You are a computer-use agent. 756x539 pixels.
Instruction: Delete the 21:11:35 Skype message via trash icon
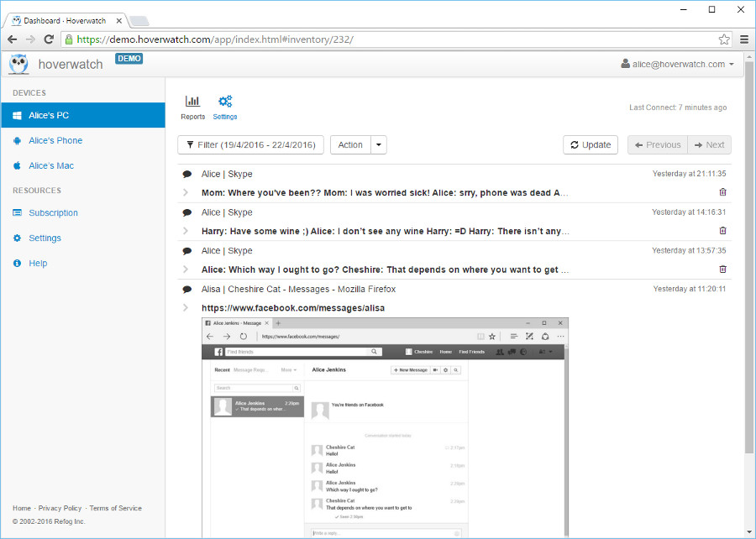click(722, 192)
